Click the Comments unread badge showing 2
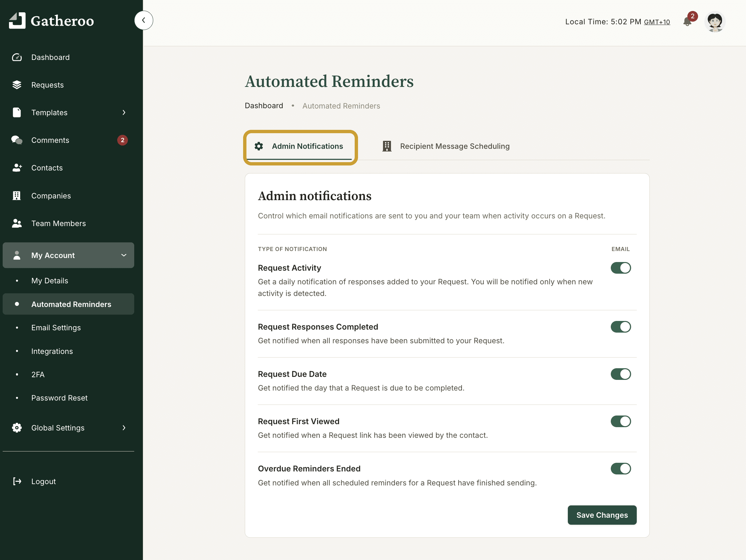The width and height of the screenshot is (746, 560). tap(123, 140)
